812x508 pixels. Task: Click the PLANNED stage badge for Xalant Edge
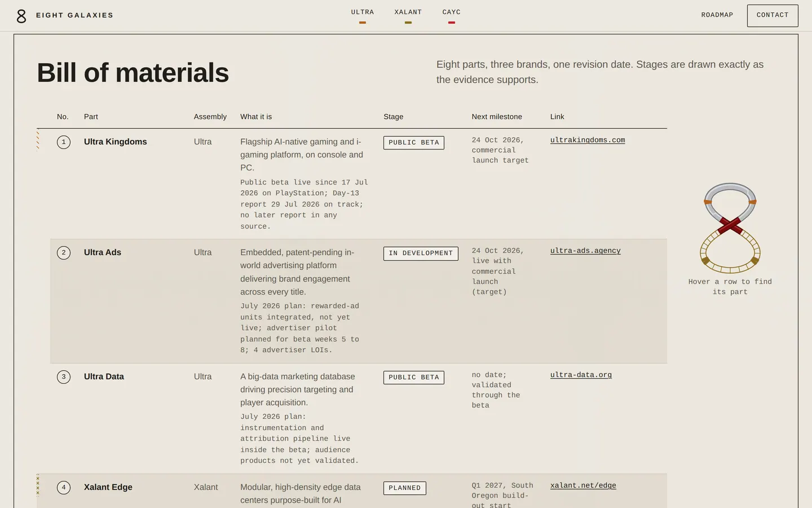(x=405, y=488)
